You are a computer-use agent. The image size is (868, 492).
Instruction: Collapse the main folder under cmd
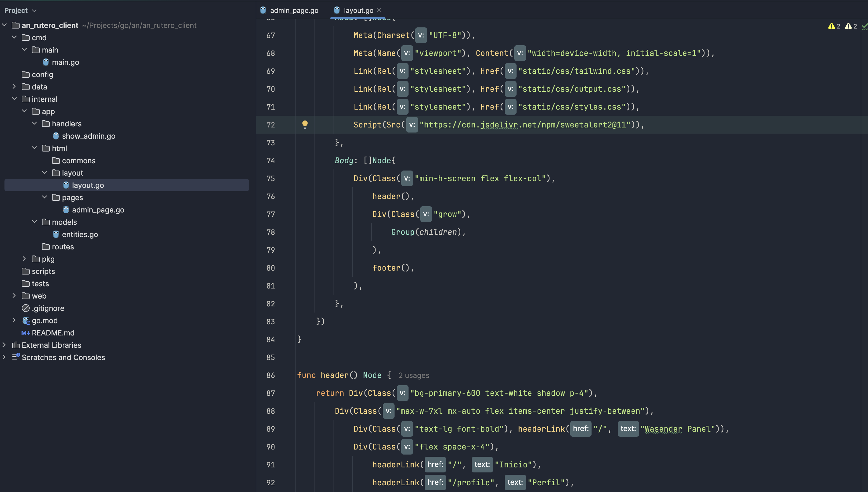click(x=24, y=50)
